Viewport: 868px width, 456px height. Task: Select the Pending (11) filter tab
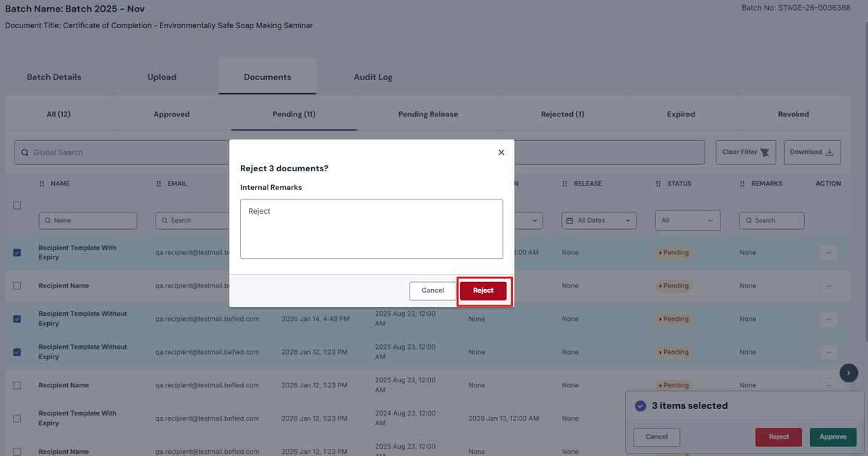294,114
